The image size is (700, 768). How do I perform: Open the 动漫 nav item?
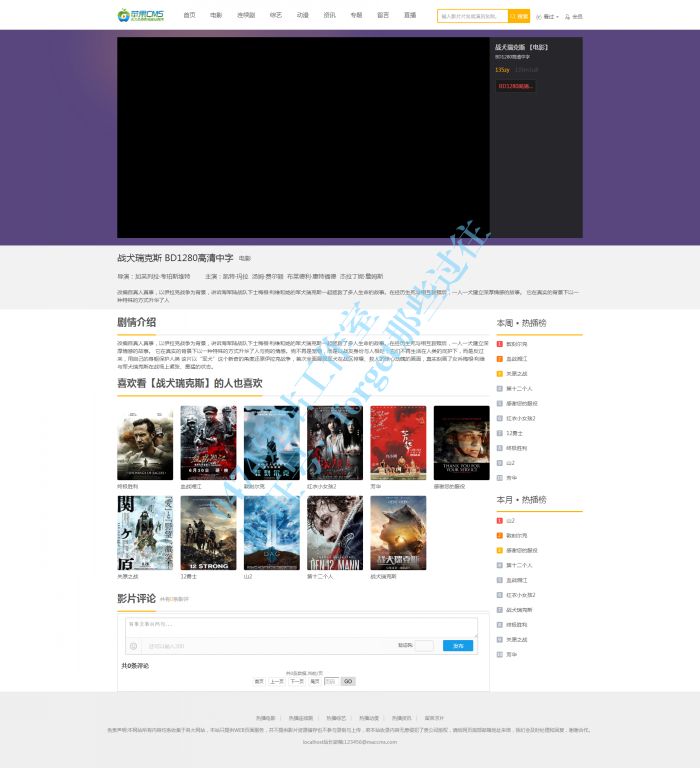point(303,15)
